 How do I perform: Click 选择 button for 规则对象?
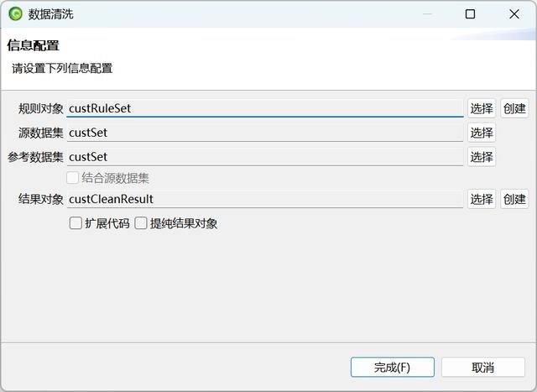click(x=482, y=108)
